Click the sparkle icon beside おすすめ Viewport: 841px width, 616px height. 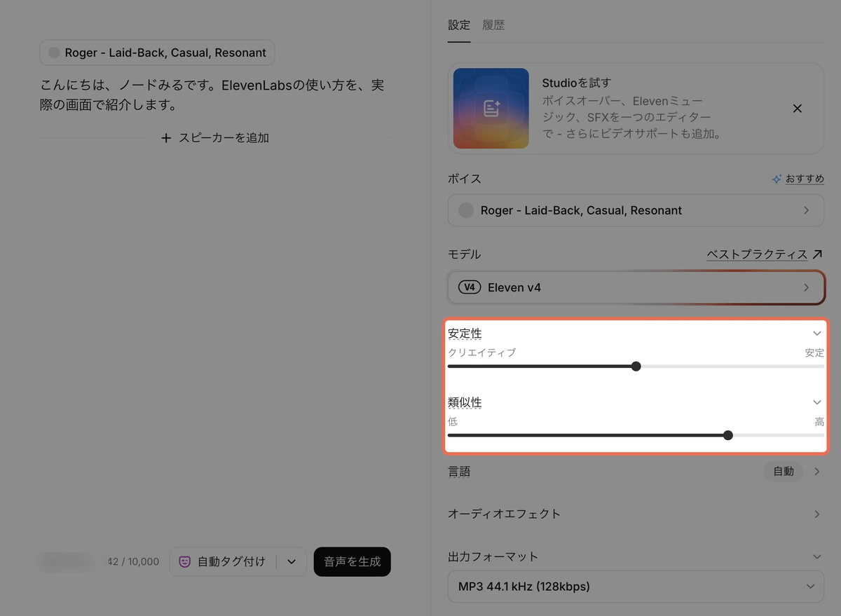click(777, 179)
